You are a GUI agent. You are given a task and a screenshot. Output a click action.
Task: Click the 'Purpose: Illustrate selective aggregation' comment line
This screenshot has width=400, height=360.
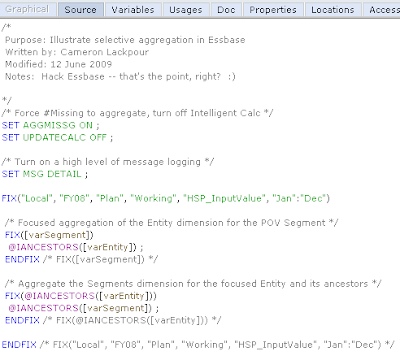pos(125,40)
